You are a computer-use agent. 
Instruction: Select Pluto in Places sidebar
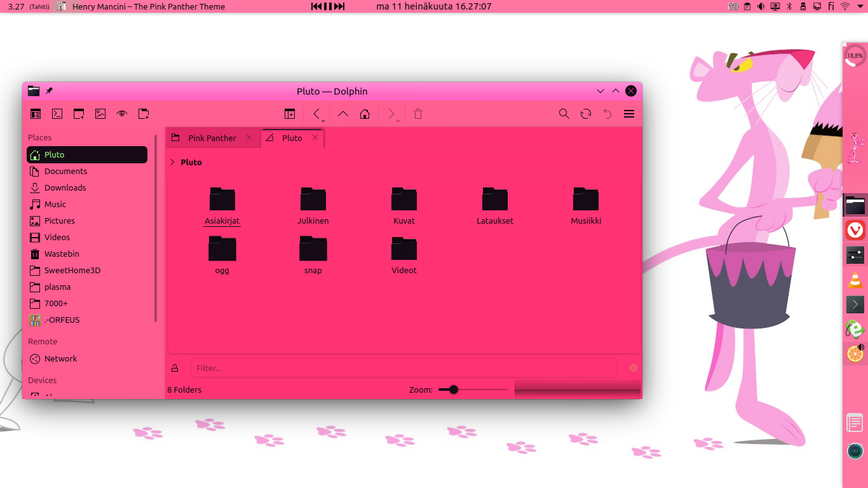pyautogui.click(x=87, y=154)
